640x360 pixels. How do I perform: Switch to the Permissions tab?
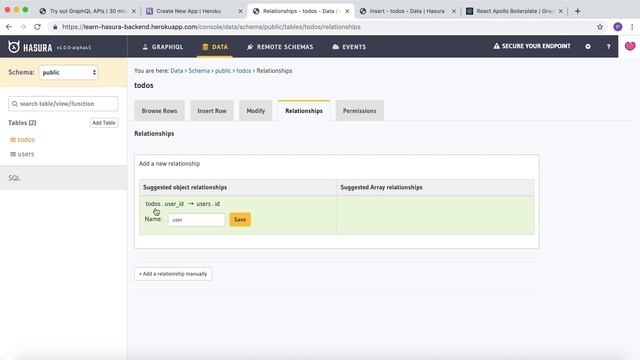[359, 111]
